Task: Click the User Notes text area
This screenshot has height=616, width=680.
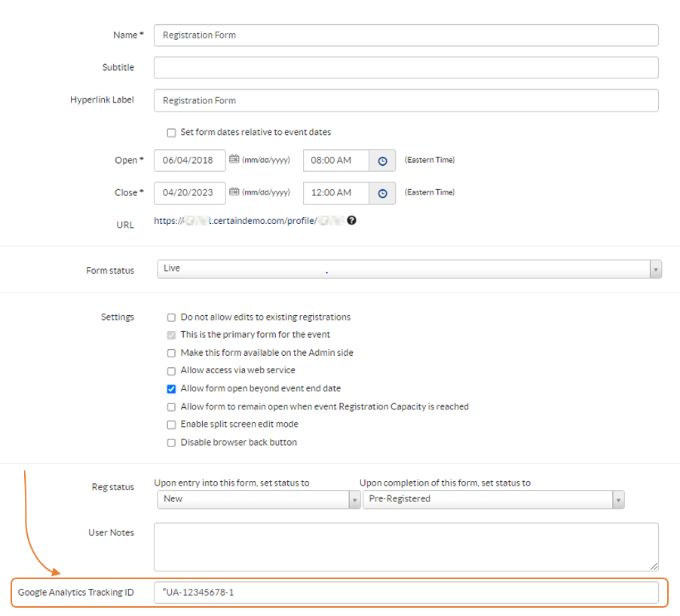Action: click(x=406, y=547)
